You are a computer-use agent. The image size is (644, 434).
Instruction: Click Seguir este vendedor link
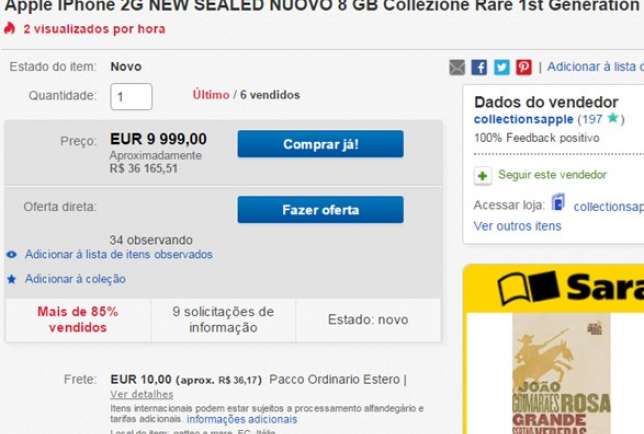pyautogui.click(x=552, y=175)
